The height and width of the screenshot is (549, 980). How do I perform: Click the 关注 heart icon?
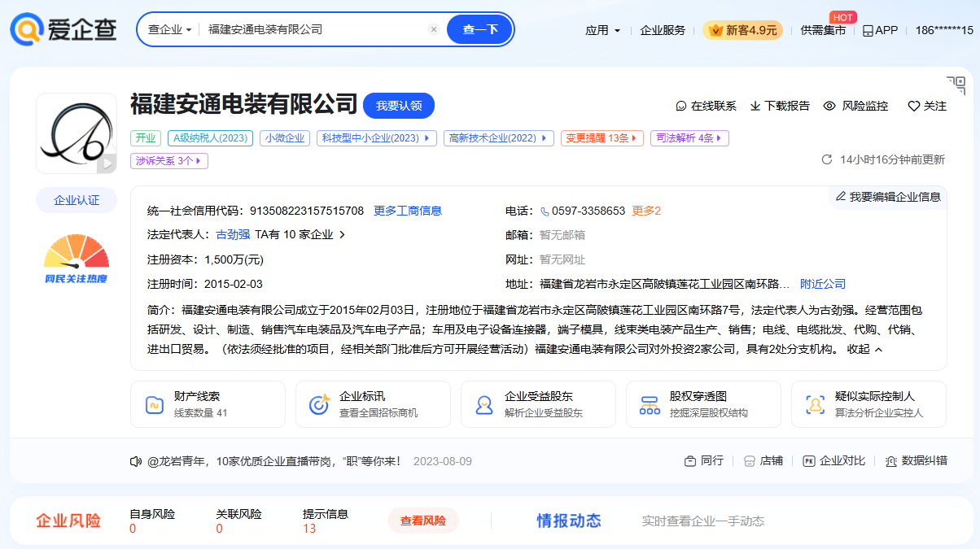[x=913, y=106]
